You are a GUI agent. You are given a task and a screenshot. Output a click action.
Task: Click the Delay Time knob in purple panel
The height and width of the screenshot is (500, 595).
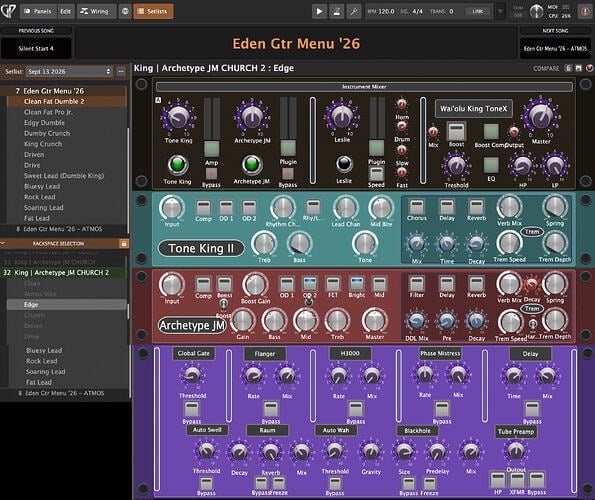click(513, 376)
